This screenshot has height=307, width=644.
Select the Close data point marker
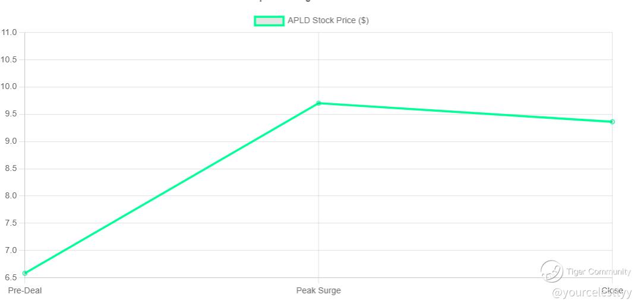pyautogui.click(x=612, y=122)
